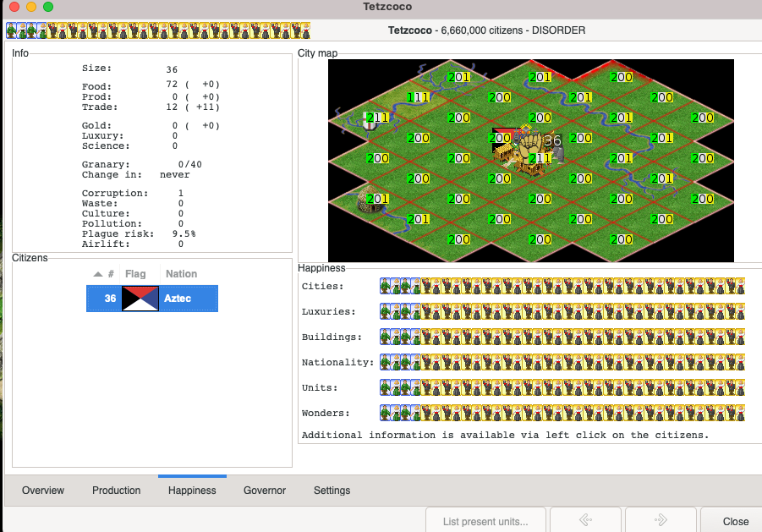
Task: Click the Units row citizen icons
Action: (562, 387)
